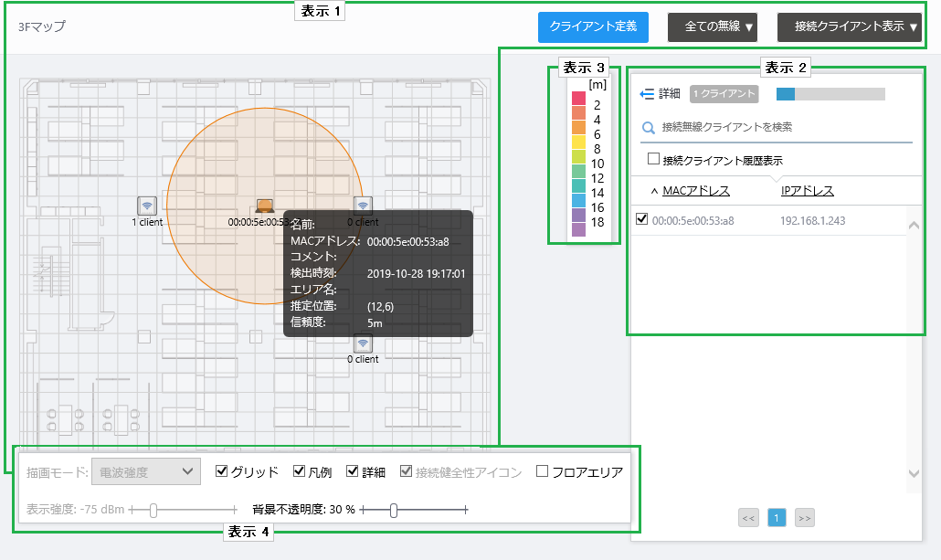Screen dimensions: 941x560
Task: Click the 1クライアント count badge
Action: coord(724,93)
